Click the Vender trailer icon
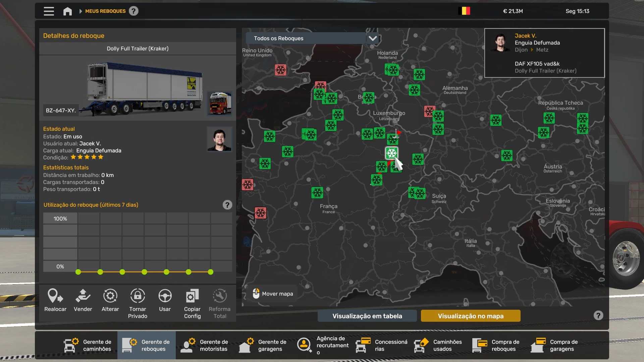This screenshot has height=362, width=644. click(83, 296)
